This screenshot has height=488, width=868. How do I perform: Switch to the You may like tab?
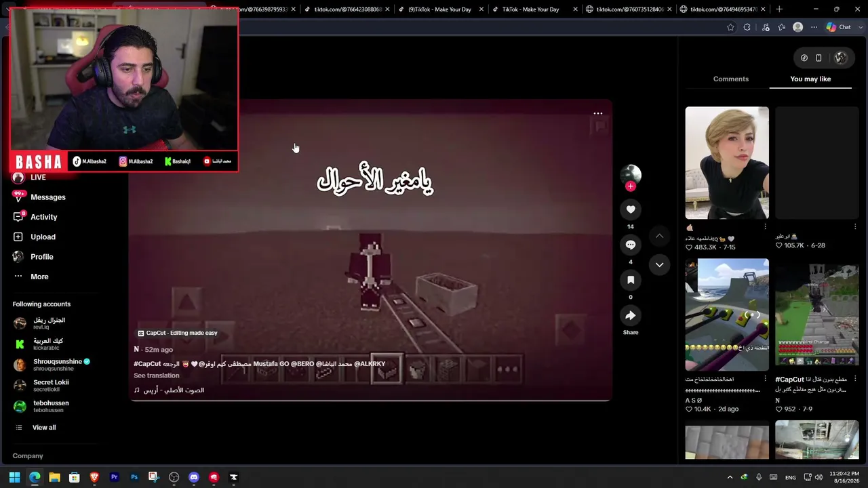pyautogui.click(x=810, y=79)
